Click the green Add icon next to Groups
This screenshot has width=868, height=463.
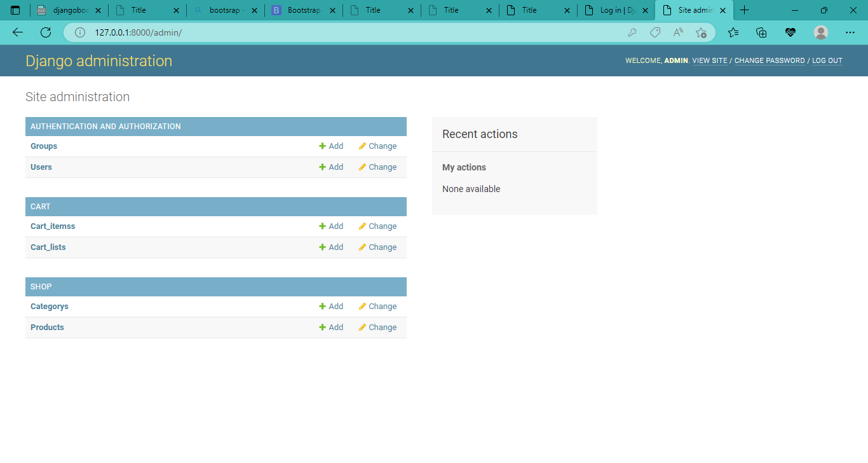tap(322, 146)
